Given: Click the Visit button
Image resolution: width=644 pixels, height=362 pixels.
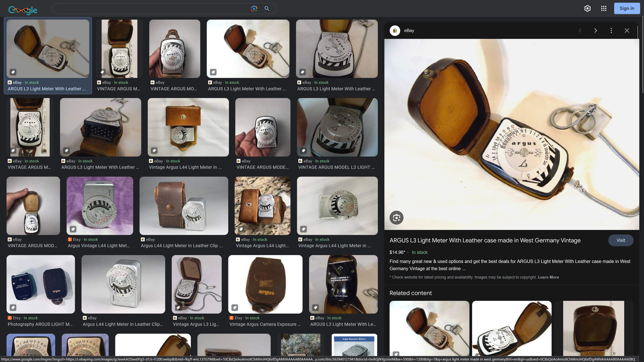Looking at the screenshot, I should [x=621, y=240].
